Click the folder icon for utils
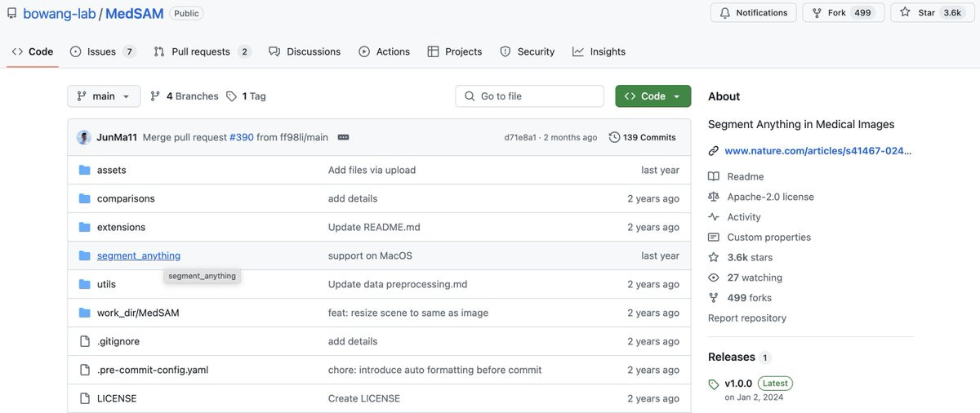Screen dimensions: 980x413 click(x=84, y=284)
